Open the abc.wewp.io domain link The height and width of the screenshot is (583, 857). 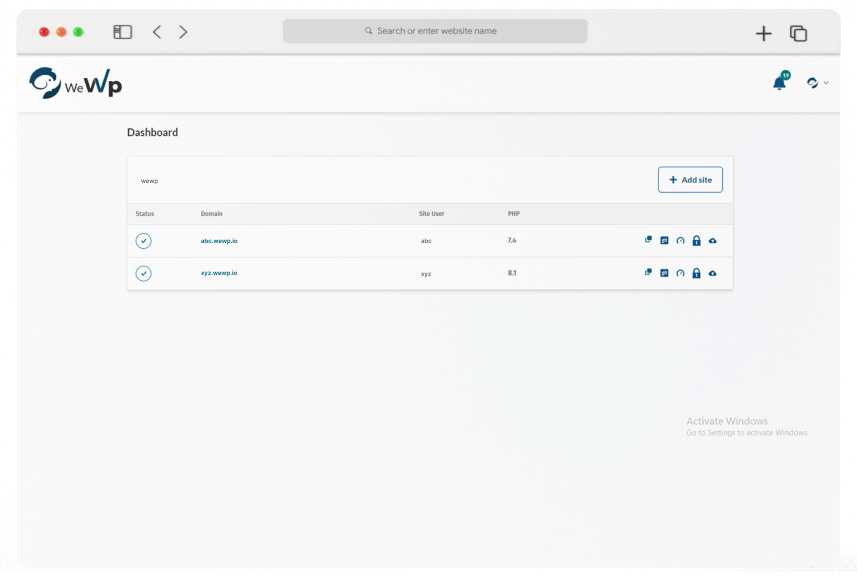pos(219,241)
